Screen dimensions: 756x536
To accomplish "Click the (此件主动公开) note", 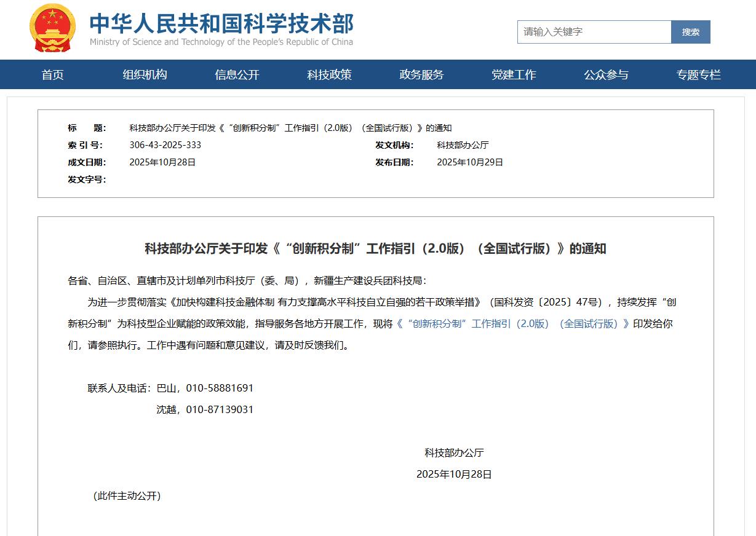I will pos(127,496).
